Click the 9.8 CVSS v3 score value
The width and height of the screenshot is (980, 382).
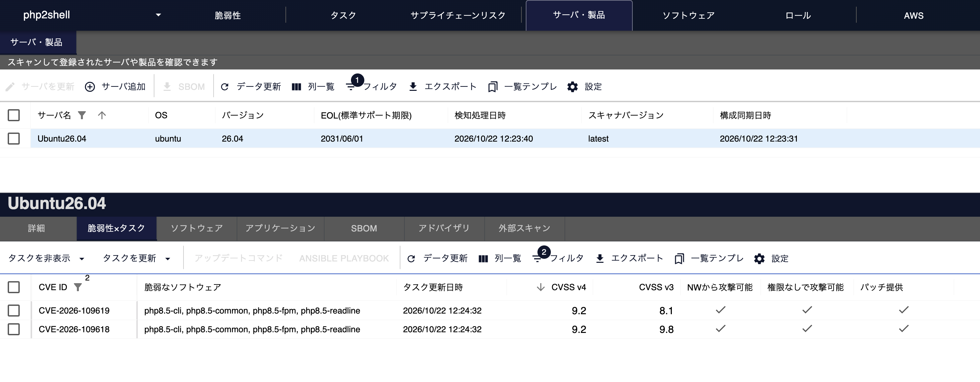(x=666, y=329)
